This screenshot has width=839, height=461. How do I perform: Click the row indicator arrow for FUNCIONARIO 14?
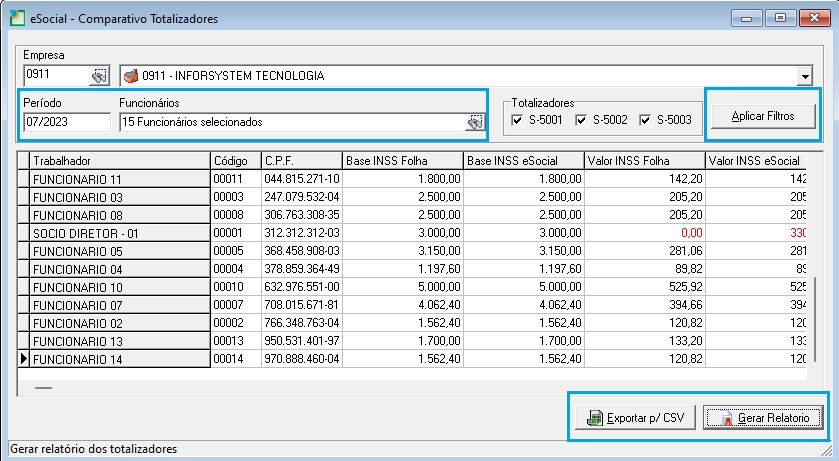23,359
